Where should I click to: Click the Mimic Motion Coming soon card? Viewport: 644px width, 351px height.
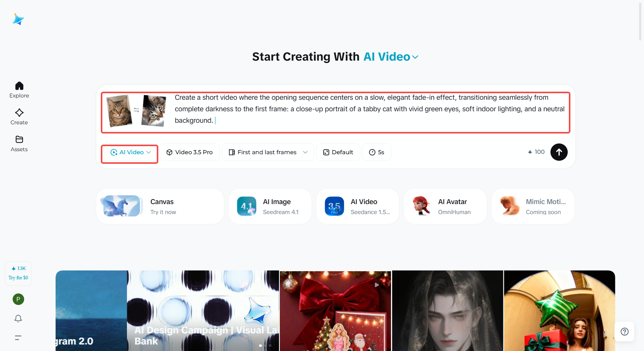pos(533,206)
